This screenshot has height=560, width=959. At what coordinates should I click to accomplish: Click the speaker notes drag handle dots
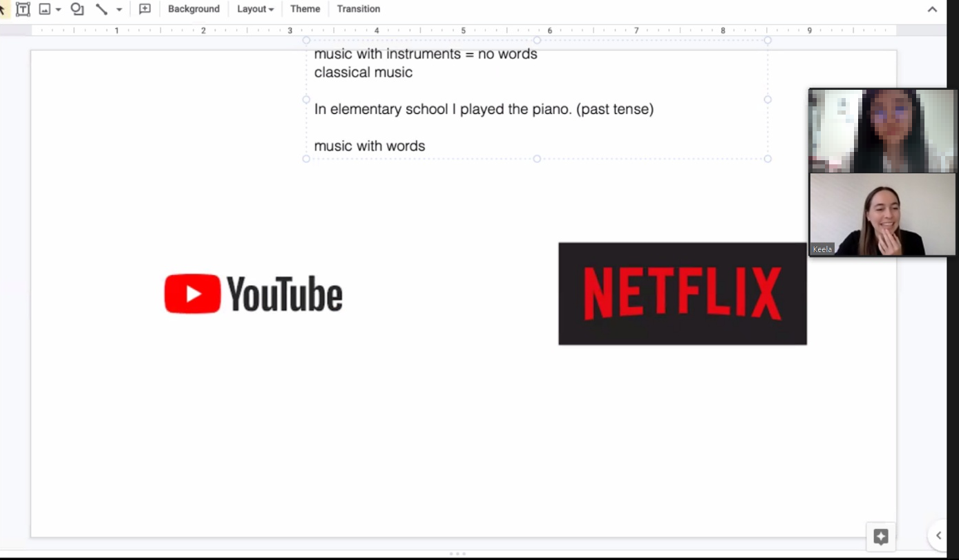457,554
